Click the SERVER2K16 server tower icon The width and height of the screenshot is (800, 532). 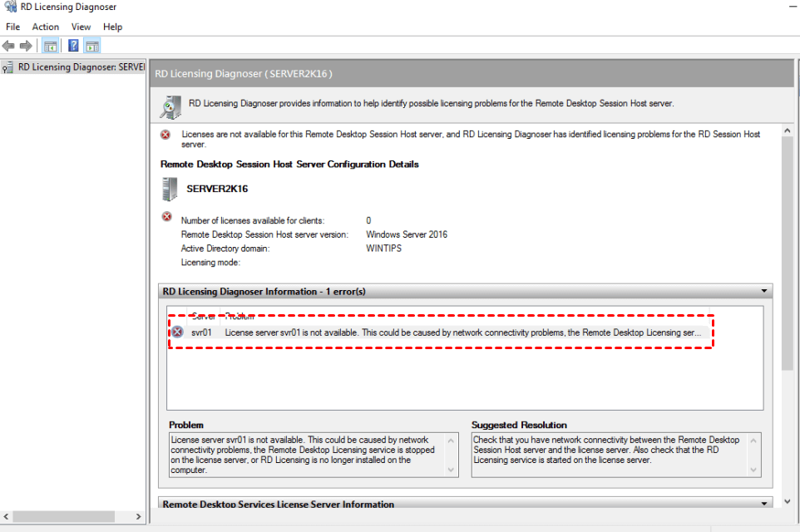tap(170, 190)
